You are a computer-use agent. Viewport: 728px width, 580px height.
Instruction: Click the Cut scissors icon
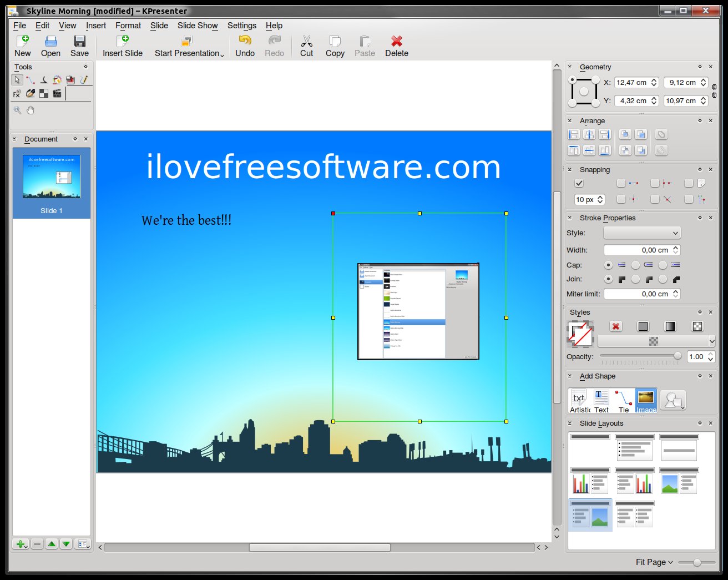(306, 42)
